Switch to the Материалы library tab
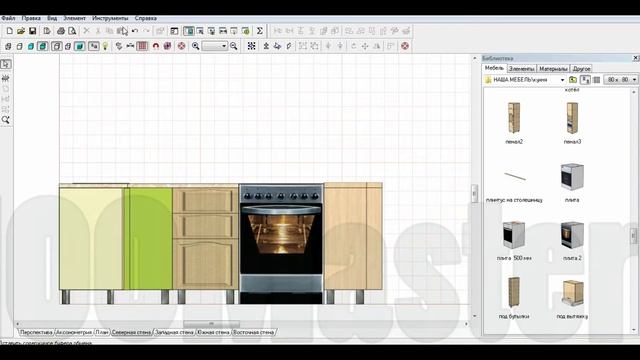 (553, 69)
